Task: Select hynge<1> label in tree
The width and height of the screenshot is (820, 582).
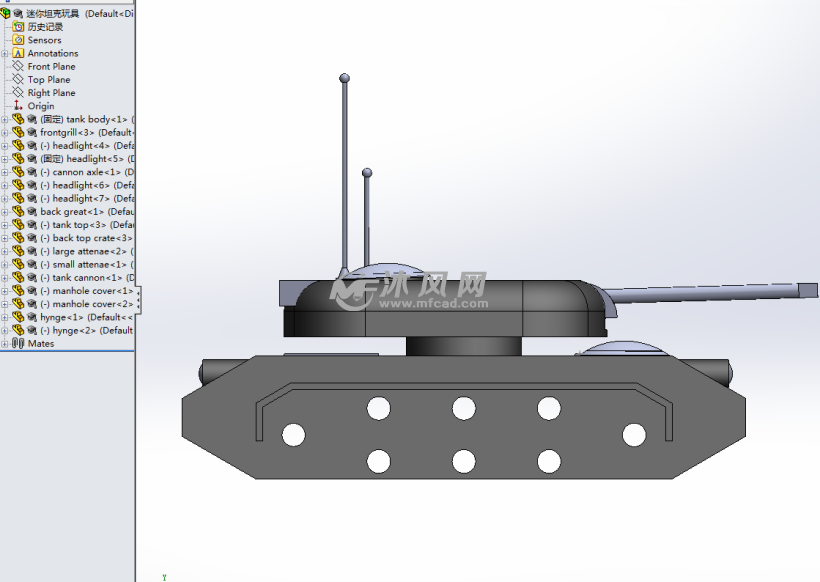Action: [62, 317]
